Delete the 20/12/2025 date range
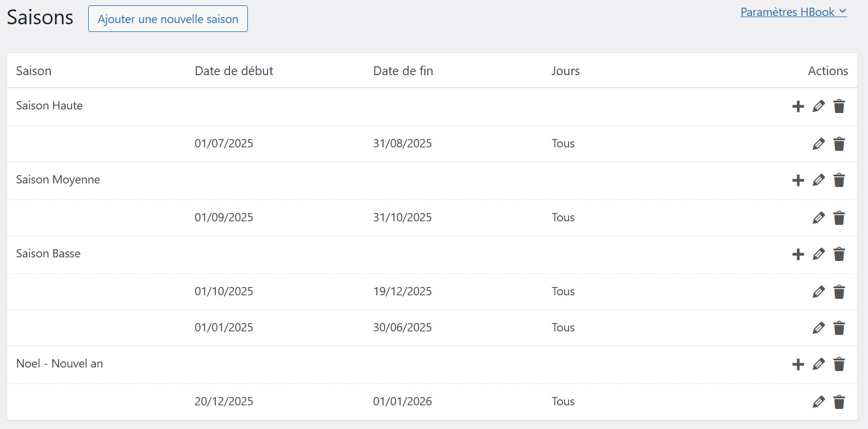 (x=839, y=402)
